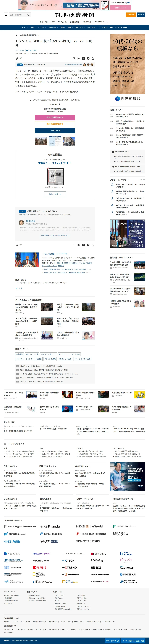
Task: Share by email icon after the Think section
Action: point(74,245)
